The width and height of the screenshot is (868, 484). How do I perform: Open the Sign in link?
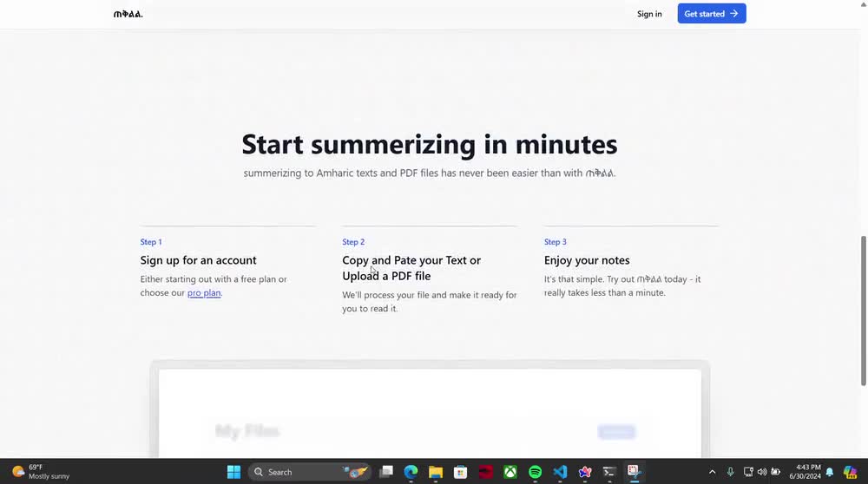[x=649, y=14]
